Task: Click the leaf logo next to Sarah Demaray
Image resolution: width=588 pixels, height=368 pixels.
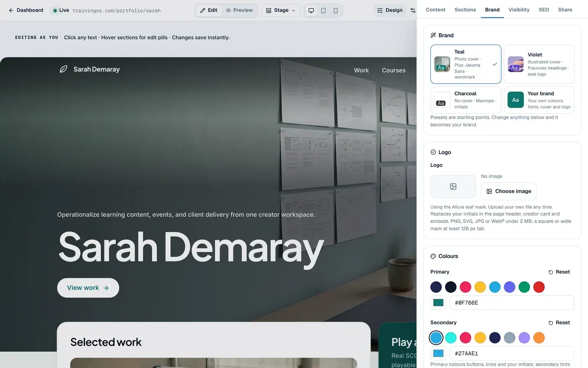Action: pyautogui.click(x=63, y=70)
